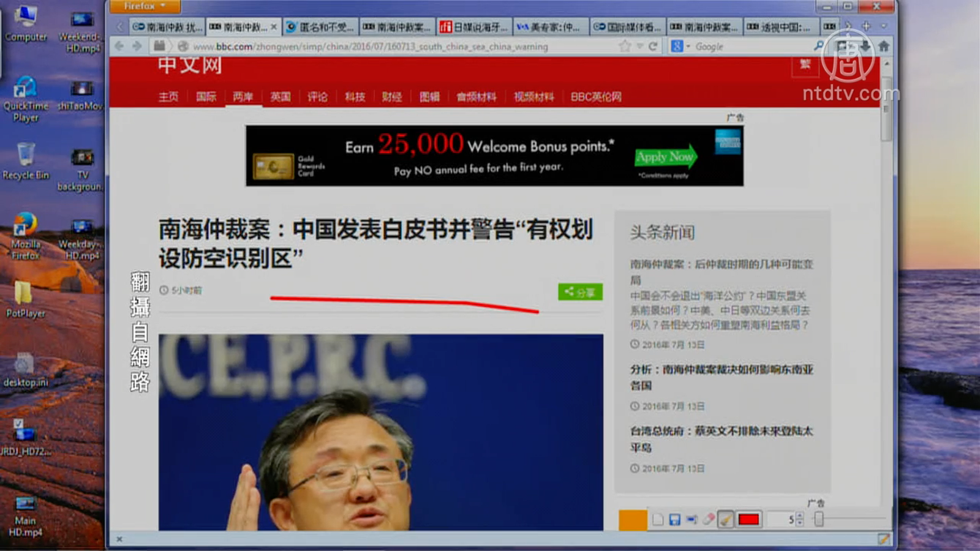Open a new tab with the plus icon
980x551 pixels.
point(866,26)
